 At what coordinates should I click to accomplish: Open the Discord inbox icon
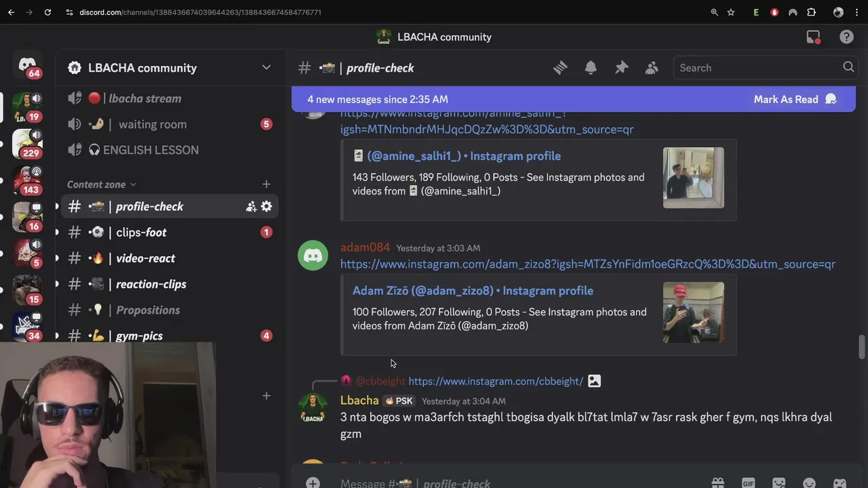pyautogui.click(x=813, y=37)
